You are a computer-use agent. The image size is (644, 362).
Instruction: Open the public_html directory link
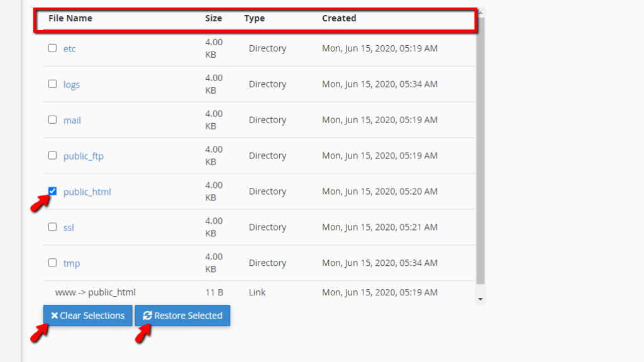click(87, 192)
